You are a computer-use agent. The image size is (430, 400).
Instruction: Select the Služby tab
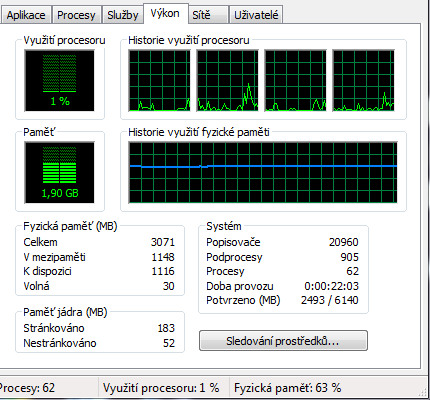(123, 15)
